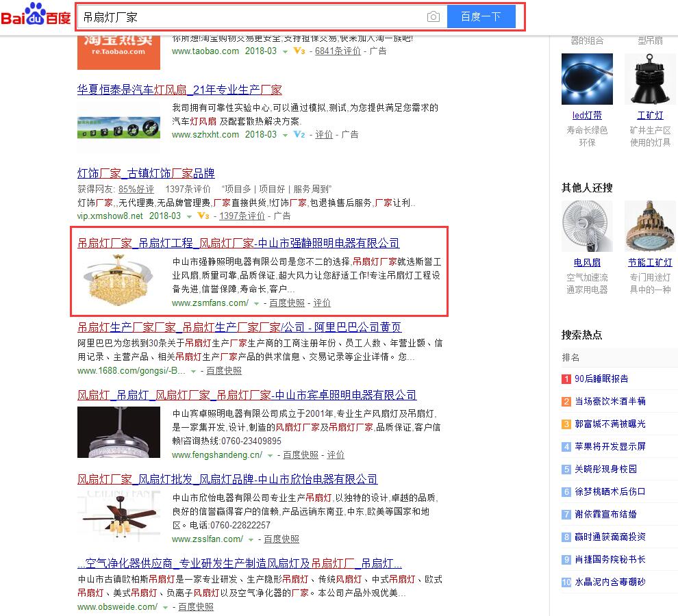The width and height of the screenshot is (678, 616).
Task: Expand the arrow next to www.fengshandeng.cn
Action: click(271, 455)
